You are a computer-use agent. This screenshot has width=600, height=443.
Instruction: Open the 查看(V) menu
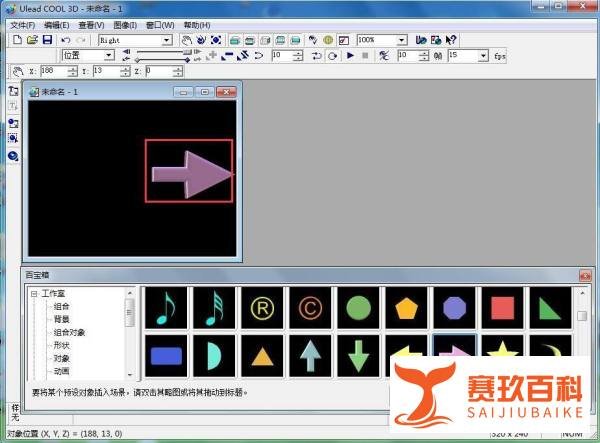[x=91, y=25]
